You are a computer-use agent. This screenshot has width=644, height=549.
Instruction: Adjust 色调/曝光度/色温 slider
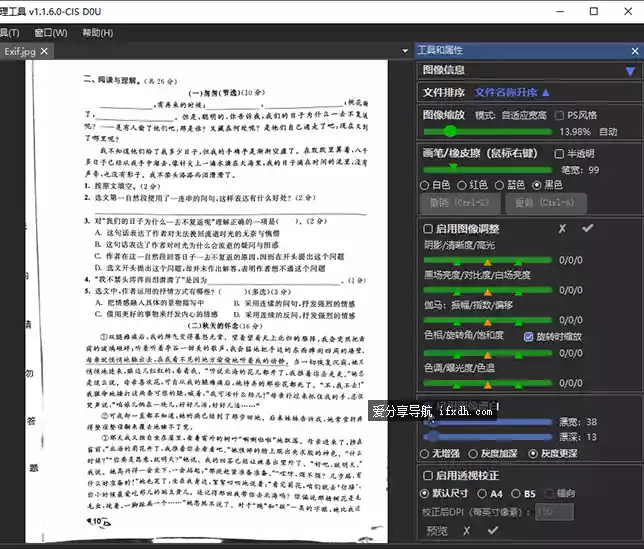[x=488, y=384]
